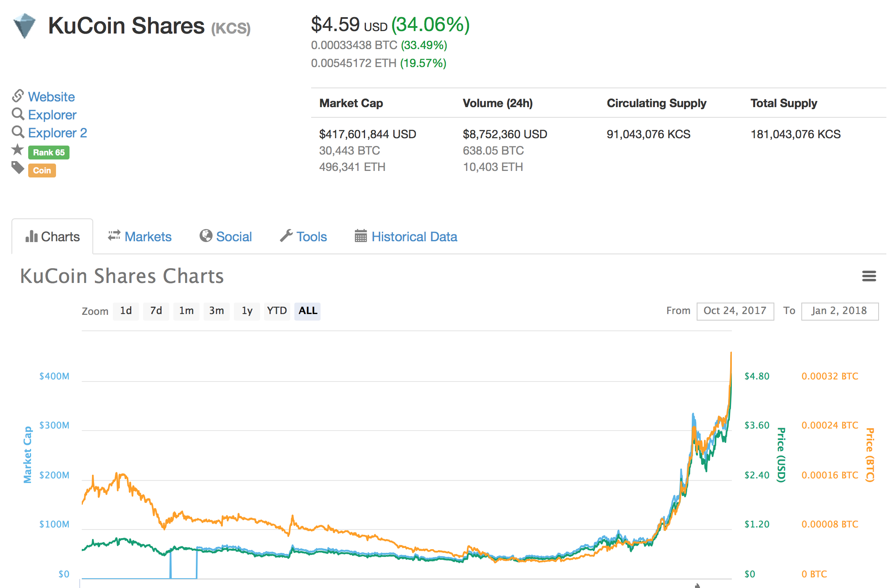The image size is (888, 588).
Task: Set chart zoom to 3m
Action: pos(217,311)
